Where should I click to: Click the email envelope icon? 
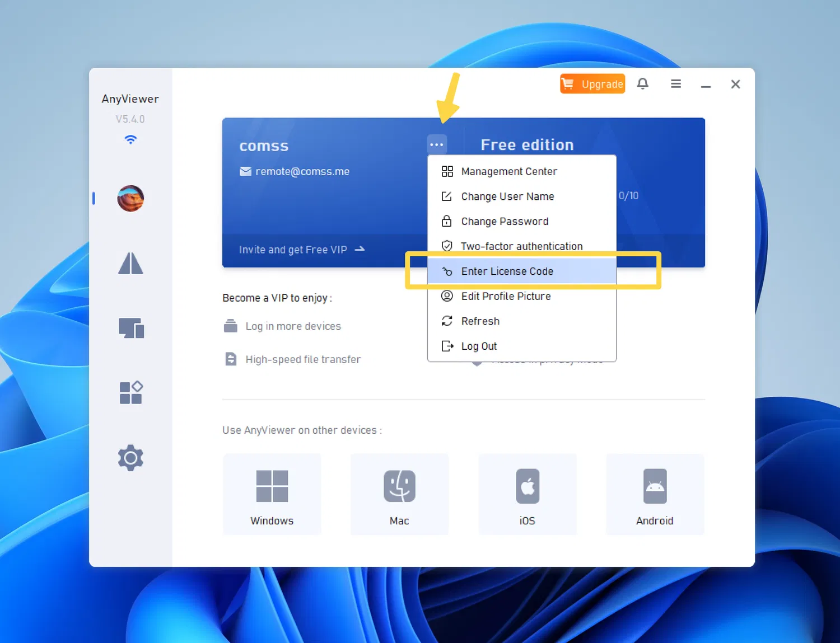[245, 171]
